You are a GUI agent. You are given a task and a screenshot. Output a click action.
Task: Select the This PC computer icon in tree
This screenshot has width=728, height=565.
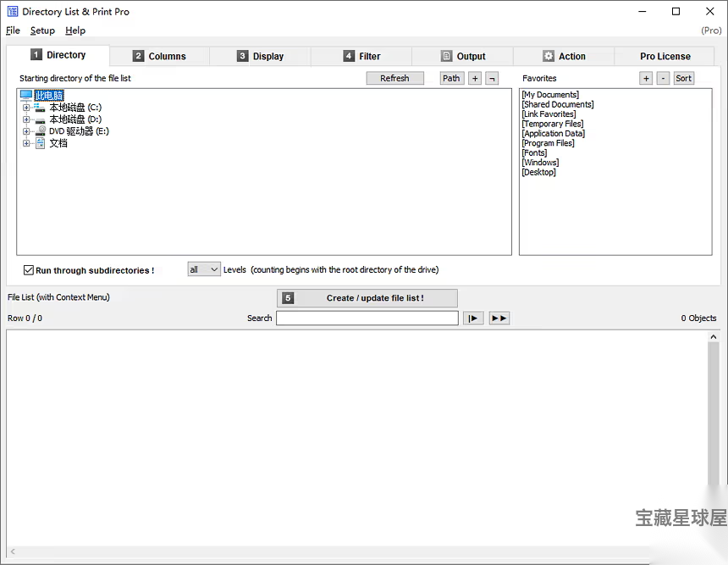click(x=26, y=95)
